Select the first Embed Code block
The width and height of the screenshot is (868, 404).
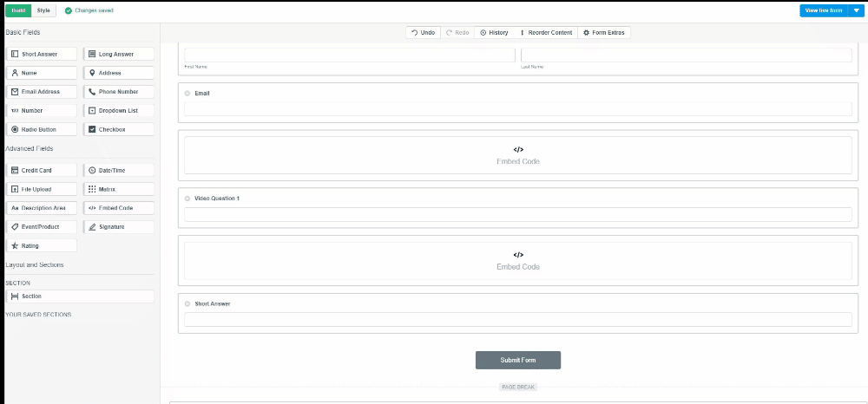tap(518, 155)
